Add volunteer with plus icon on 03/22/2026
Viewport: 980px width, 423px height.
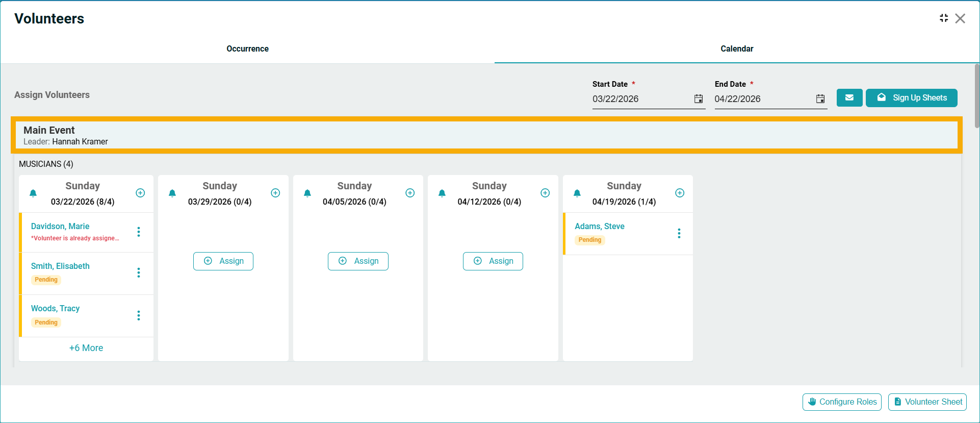coord(140,193)
